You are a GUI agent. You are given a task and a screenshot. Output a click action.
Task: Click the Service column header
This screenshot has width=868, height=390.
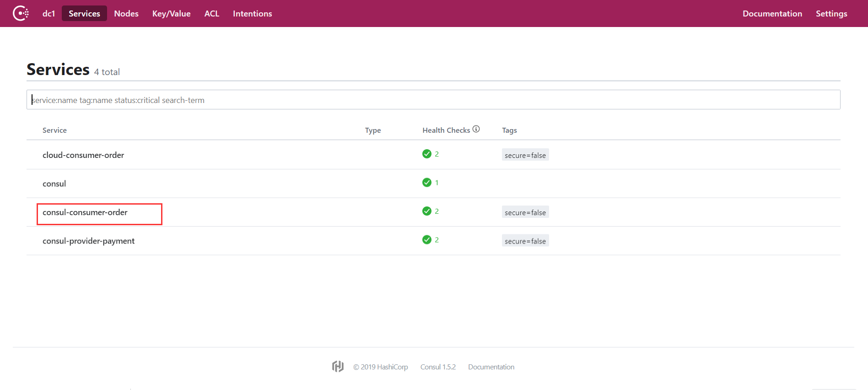pos(54,130)
